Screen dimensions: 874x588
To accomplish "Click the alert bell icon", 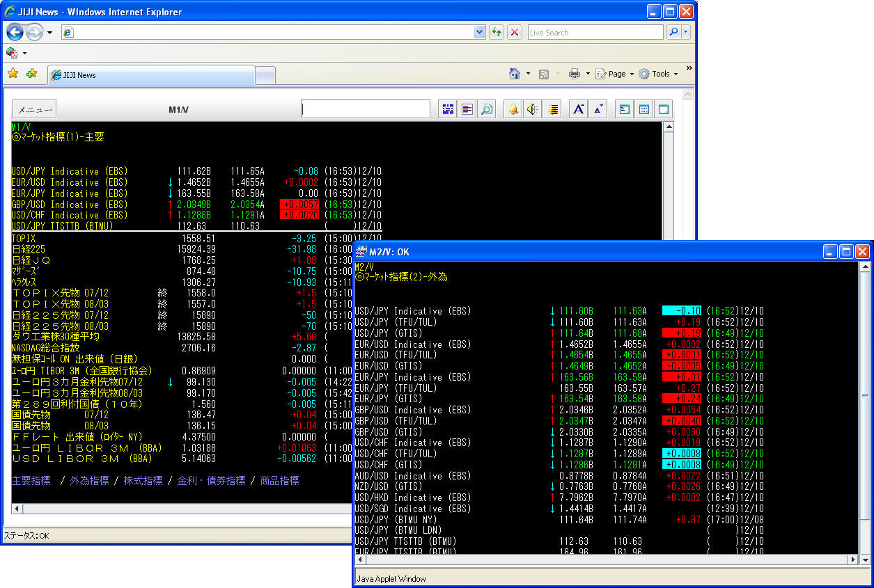I will coord(514,109).
